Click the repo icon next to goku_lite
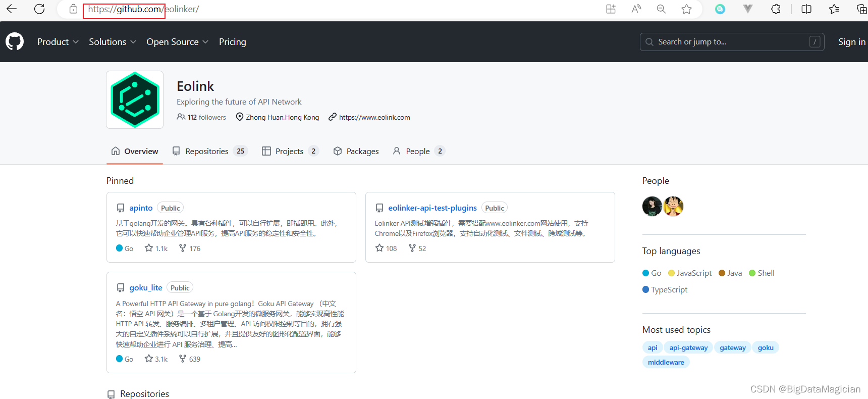This screenshot has height=399, width=868. pos(121,288)
